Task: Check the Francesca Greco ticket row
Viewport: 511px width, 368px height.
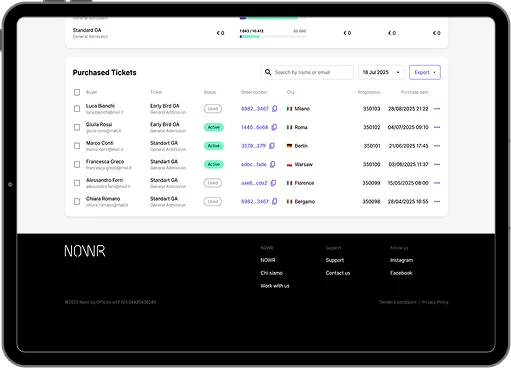Action: tap(77, 164)
